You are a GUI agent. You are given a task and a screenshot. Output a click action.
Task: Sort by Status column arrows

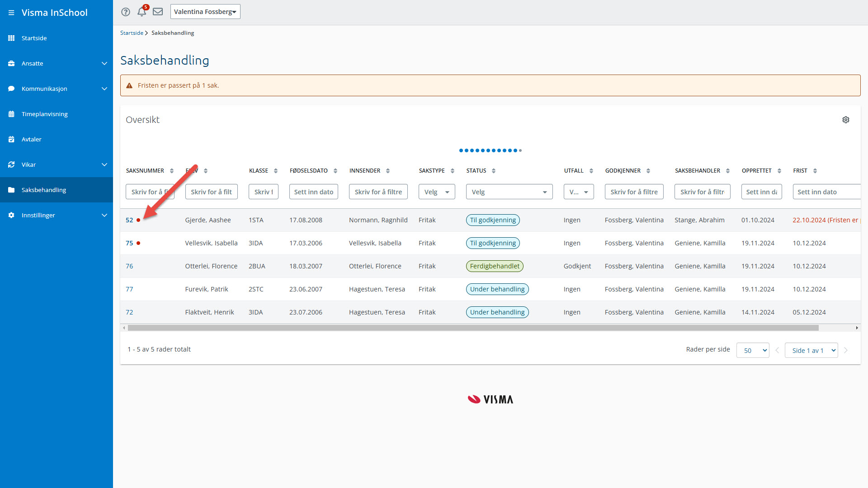[x=494, y=171]
